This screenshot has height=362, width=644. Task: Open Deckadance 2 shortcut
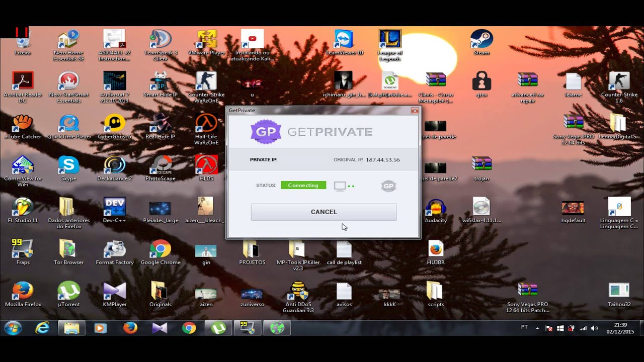click(x=115, y=168)
